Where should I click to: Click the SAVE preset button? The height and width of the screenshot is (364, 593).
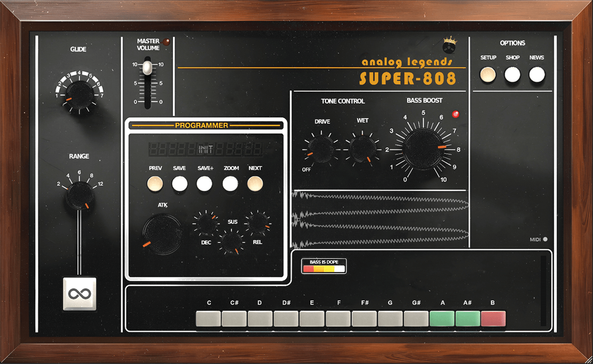pyautogui.click(x=179, y=184)
